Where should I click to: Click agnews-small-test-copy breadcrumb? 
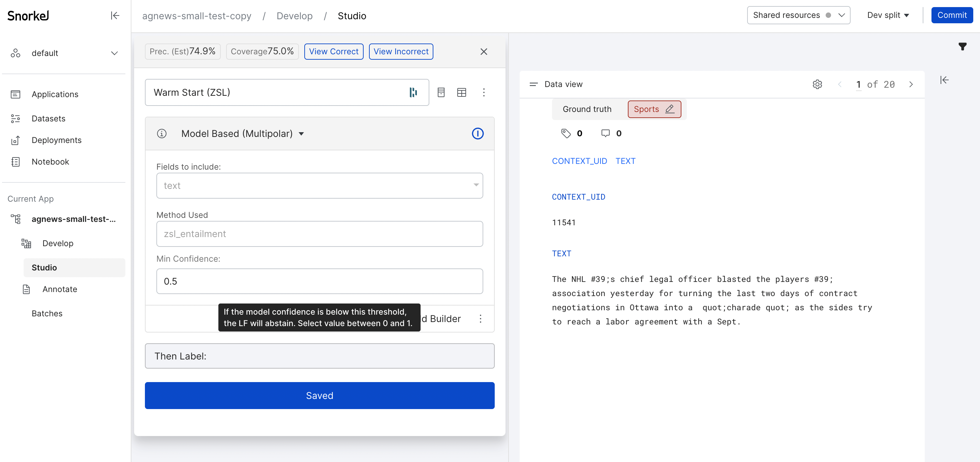[197, 16]
